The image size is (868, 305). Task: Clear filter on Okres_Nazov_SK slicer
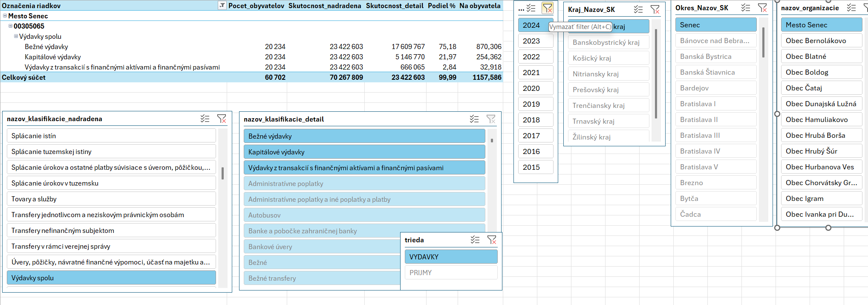click(x=762, y=8)
